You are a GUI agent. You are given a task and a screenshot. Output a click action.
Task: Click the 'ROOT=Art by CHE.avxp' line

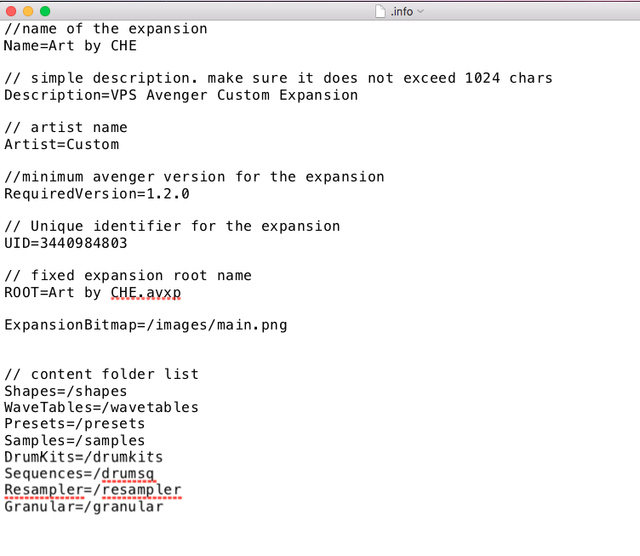point(93,293)
